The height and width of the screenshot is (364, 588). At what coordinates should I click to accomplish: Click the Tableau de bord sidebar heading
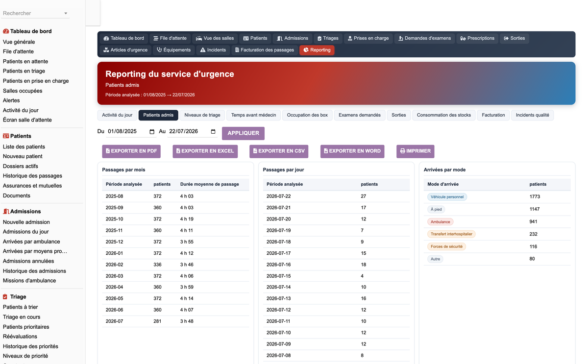(27, 31)
